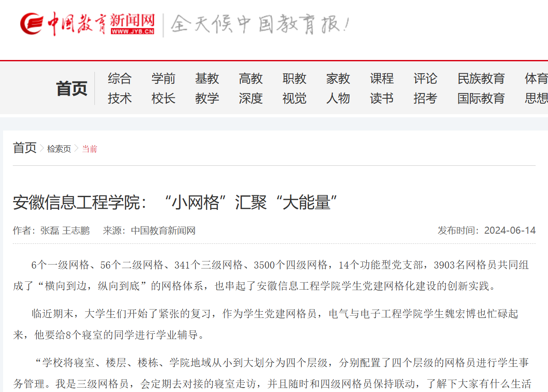
Task: Open the 评论 channel
Action: [x=425, y=78]
